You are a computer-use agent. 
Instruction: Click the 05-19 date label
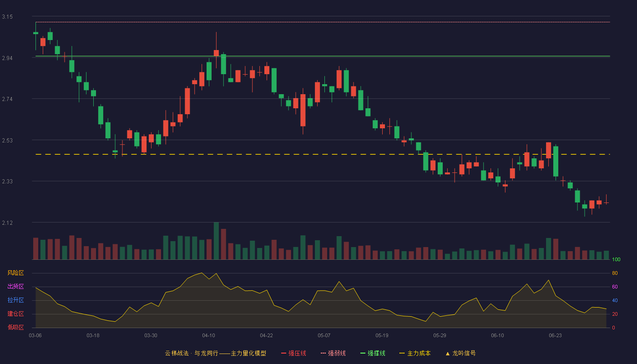click(x=382, y=335)
